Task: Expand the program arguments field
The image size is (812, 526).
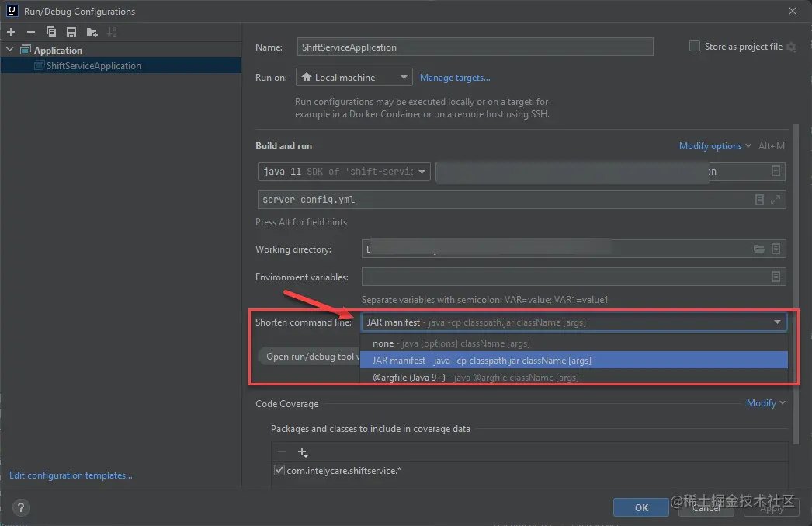Action: [x=776, y=200]
